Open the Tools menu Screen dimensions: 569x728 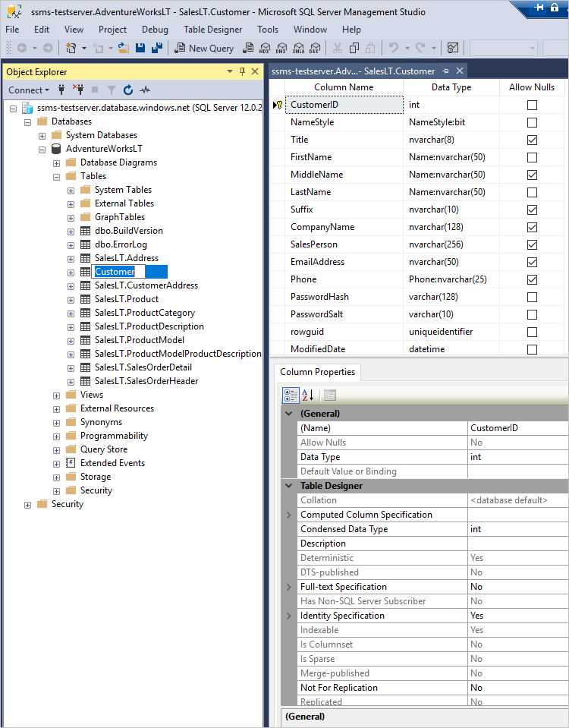[x=268, y=30]
